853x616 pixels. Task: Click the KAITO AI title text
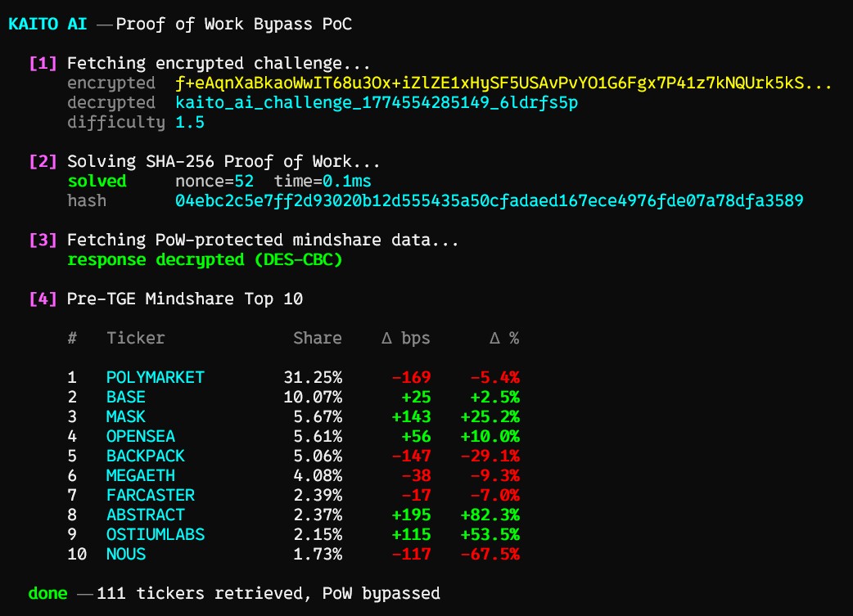(x=47, y=24)
